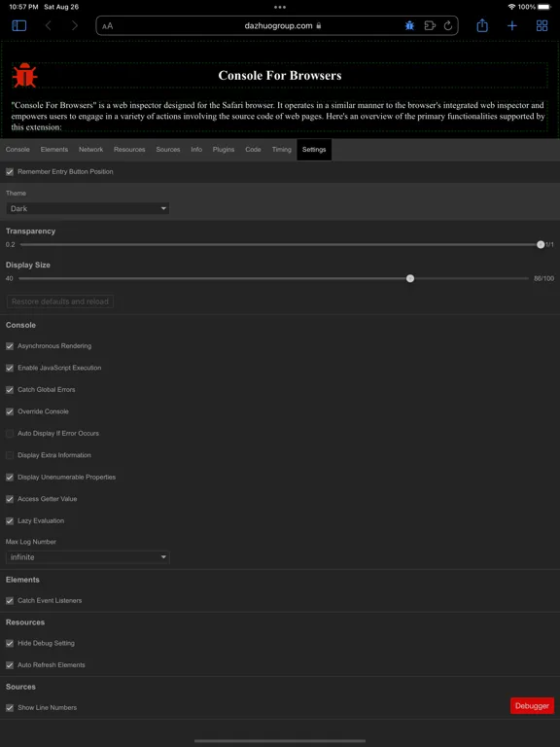Switch to the Code tab
This screenshot has width=560, height=747.
tap(253, 150)
